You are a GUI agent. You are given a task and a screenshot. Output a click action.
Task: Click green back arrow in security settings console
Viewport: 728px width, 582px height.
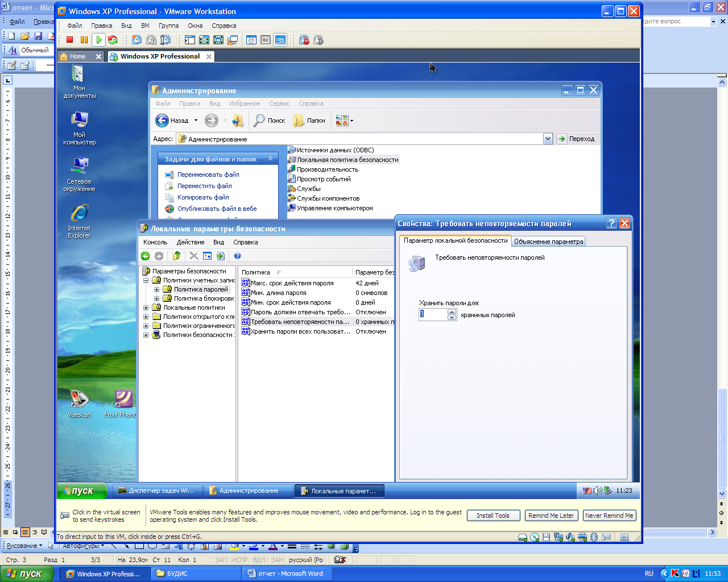coord(146,256)
